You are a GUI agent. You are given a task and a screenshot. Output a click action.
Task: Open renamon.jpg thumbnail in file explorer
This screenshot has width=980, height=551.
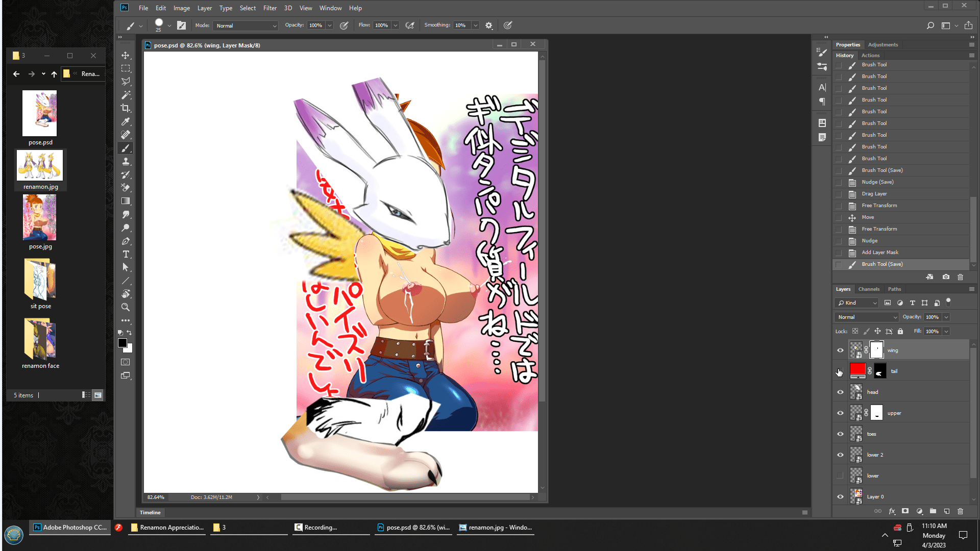point(40,165)
